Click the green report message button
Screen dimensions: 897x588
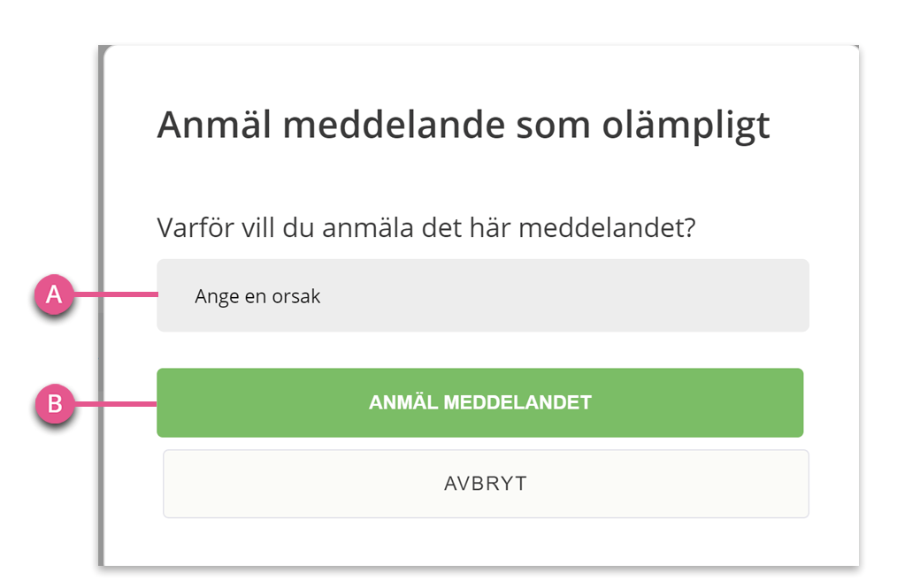(x=480, y=402)
